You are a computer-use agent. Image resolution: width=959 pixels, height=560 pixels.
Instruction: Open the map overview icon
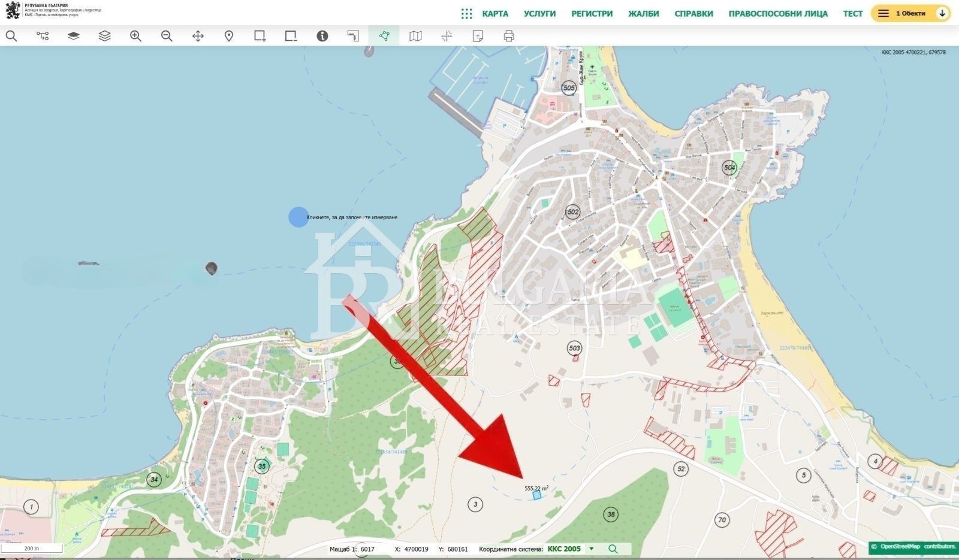coord(416,36)
